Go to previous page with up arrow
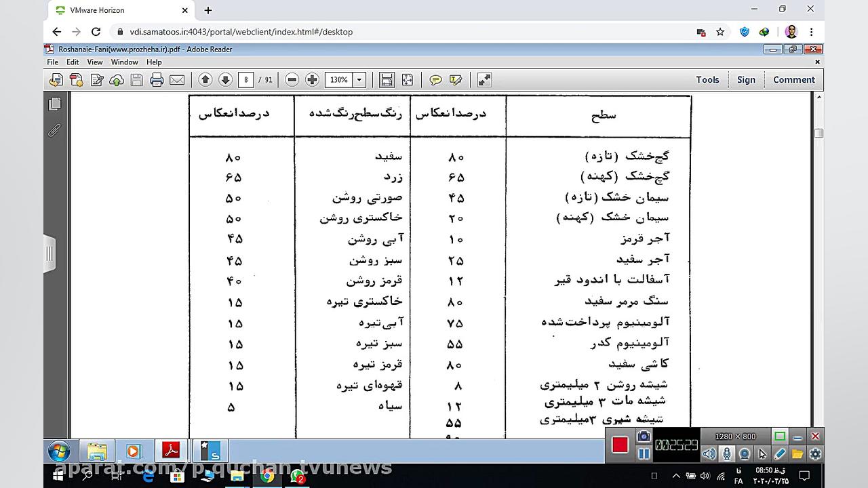Image resolution: width=868 pixels, height=488 pixels. [205, 80]
